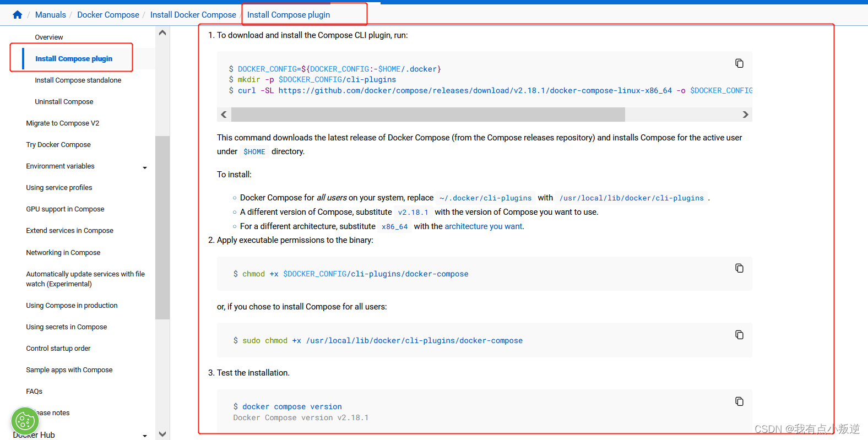Viewport: 868px width, 440px height.
Task: Expand the Environment variables section
Action: [145, 167]
